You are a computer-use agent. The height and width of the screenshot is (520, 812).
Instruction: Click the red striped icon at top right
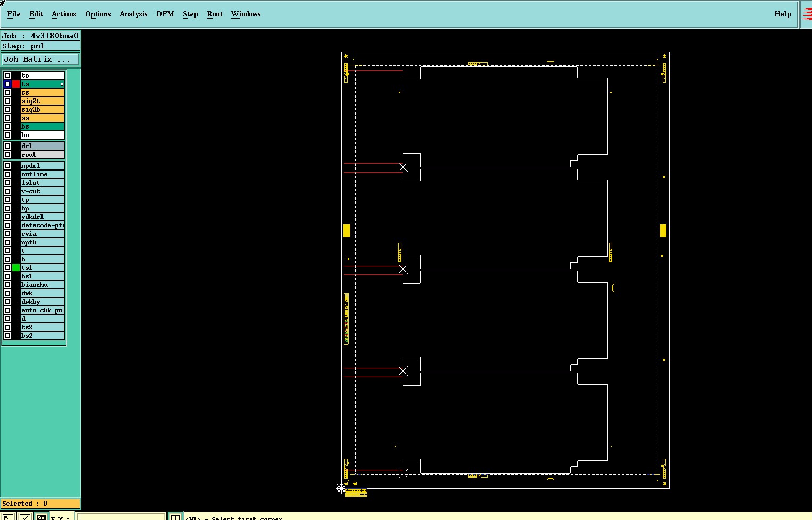click(x=807, y=14)
